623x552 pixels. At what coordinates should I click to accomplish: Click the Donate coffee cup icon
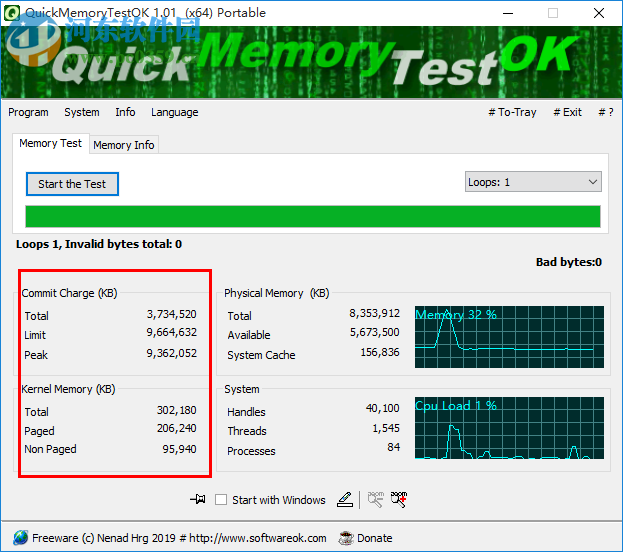pos(346,538)
